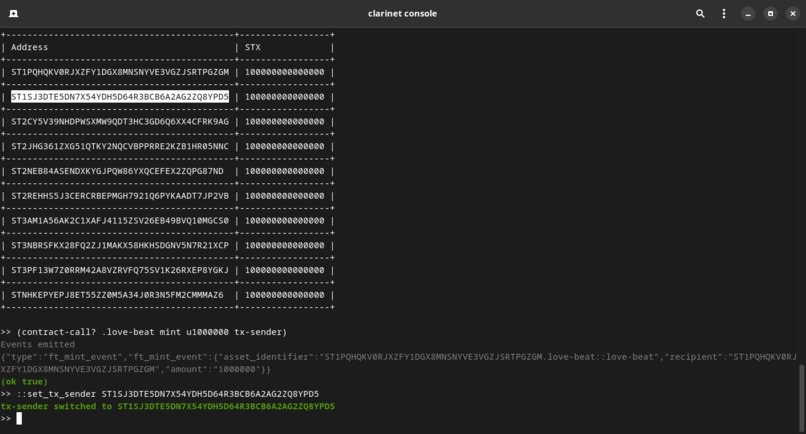Click the highlighted address ST1SJ3DTE5DN7X54YDH5D64R3BCB6A2AG2ZQ8YPD5 in the table

120,97
